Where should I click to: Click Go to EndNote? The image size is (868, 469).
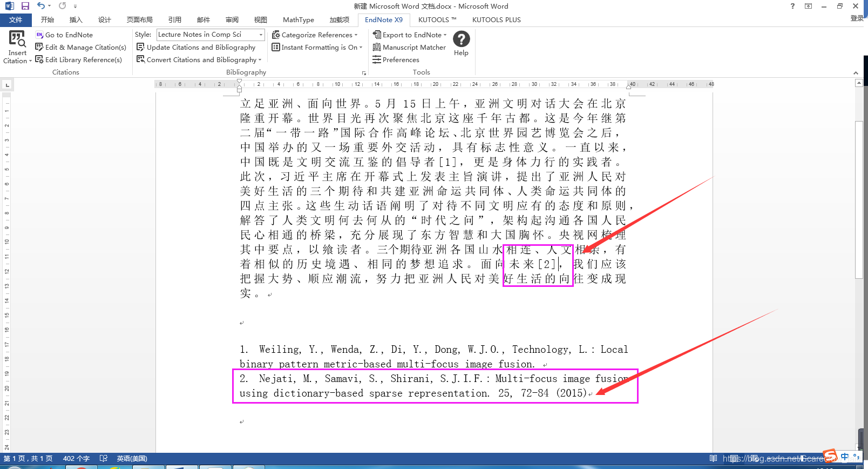point(64,35)
